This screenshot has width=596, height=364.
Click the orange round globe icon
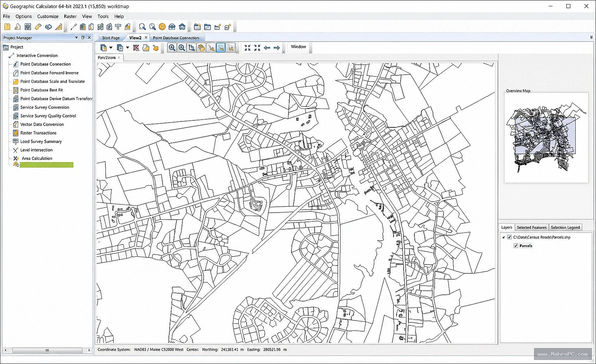(x=162, y=27)
